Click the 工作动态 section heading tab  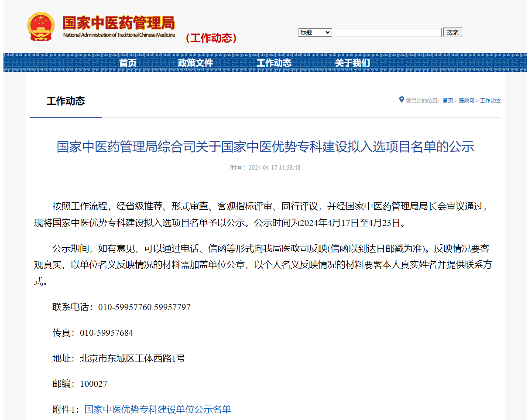click(65, 101)
